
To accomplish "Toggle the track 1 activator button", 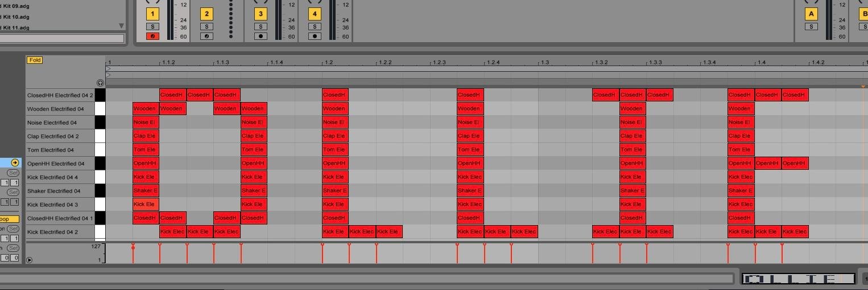I will pos(152,14).
